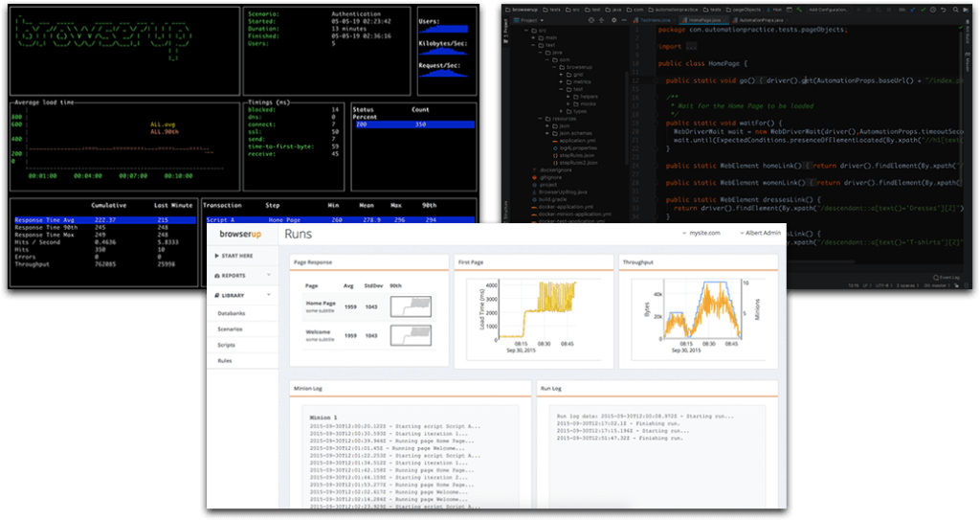Click the Play icon beside START HERE
Image resolution: width=980 pixels, height=520 pixels.
pyautogui.click(x=217, y=256)
